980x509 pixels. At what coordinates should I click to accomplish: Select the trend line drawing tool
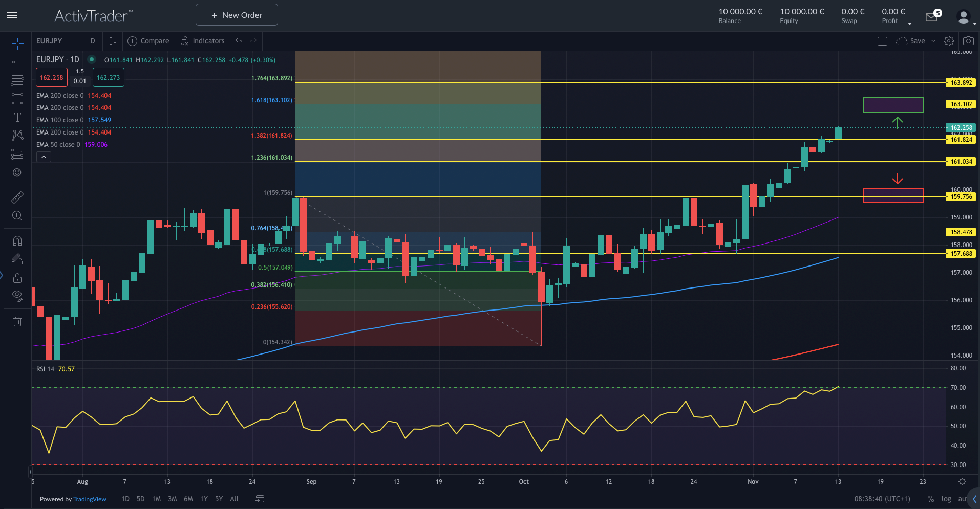17,62
